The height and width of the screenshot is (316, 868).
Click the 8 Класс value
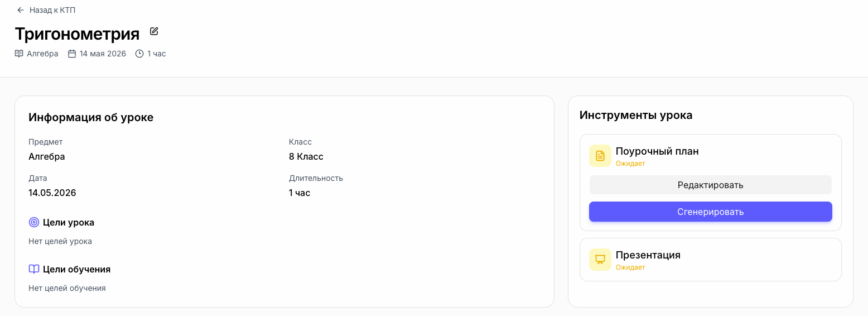click(306, 156)
